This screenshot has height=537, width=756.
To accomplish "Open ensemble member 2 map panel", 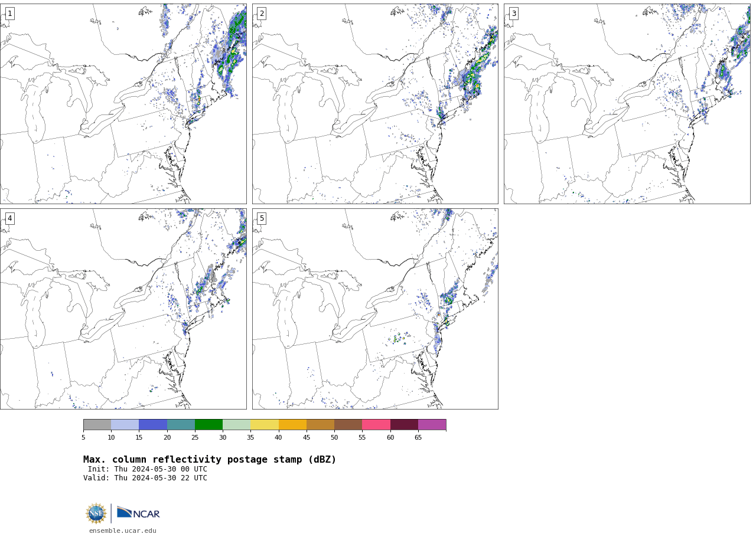I will [375, 104].
